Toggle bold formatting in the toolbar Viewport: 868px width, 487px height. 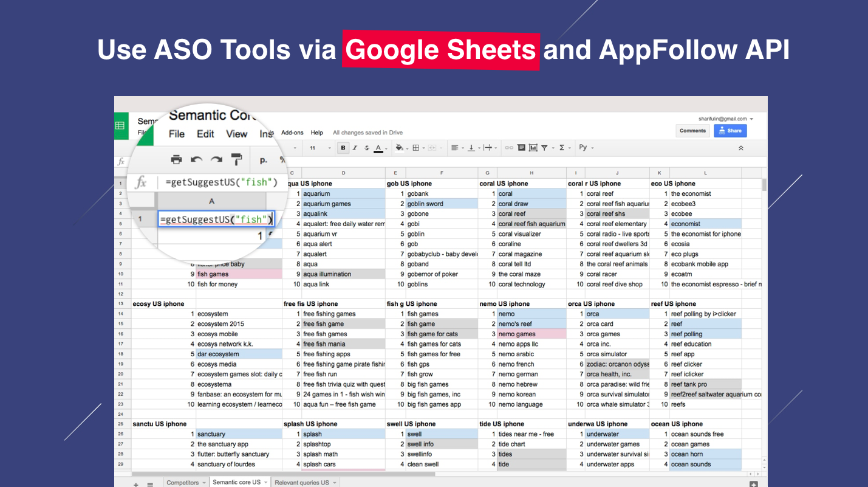343,147
